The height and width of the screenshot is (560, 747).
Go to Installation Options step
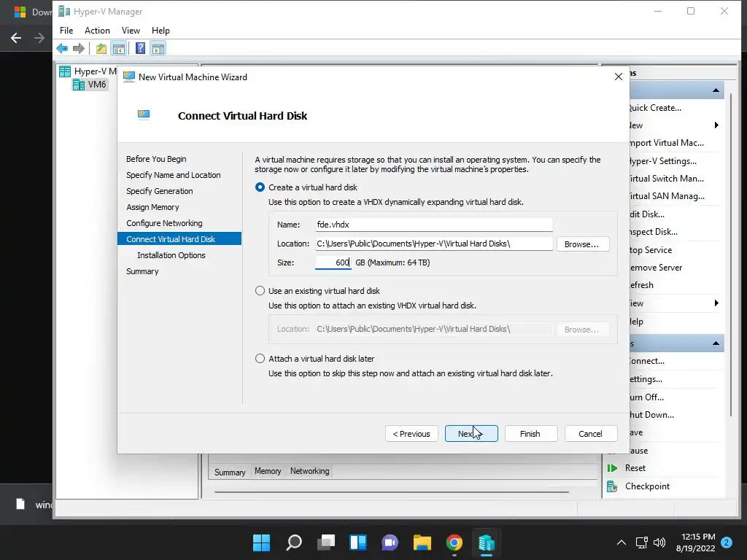171,255
